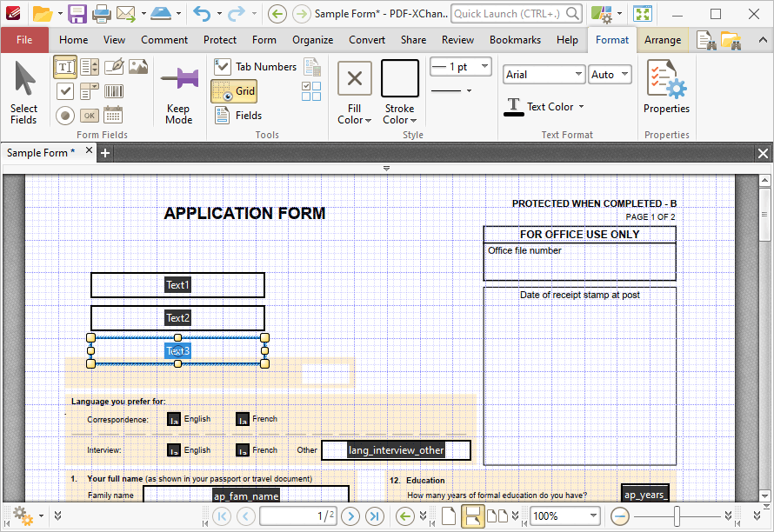Viewport: 774px width, 532px height.
Task: Toggle full screen mode icon
Action: [x=643, y=14]
